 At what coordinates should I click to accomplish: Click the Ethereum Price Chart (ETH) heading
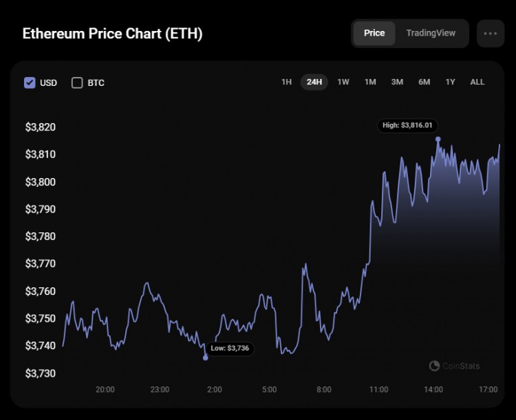[113, 34]
